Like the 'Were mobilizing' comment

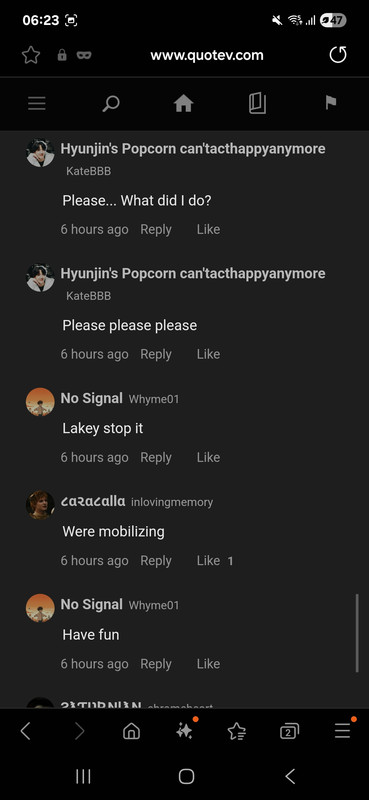click(x=208, y=561)
